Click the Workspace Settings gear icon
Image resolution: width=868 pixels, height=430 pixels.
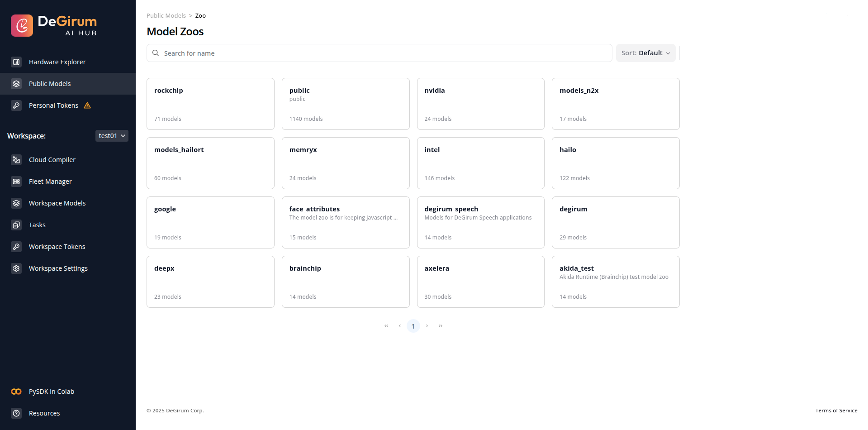click(16, 268)
